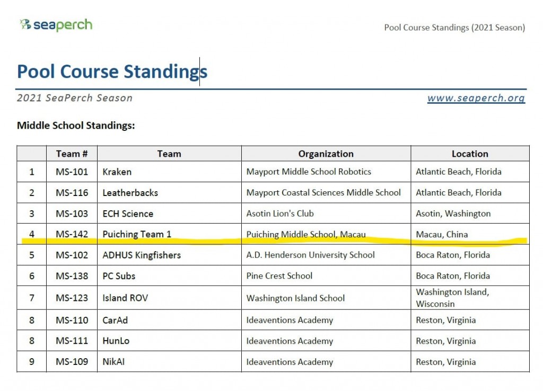Screen dimensions: 543x392
Task: Select Macau, China location cell
Action: (x=442, y=234)
